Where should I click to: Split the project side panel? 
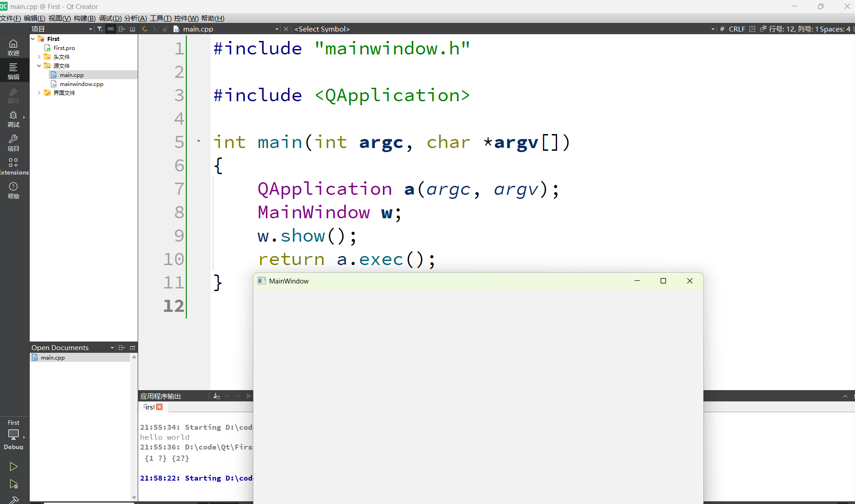pos(121,29)
